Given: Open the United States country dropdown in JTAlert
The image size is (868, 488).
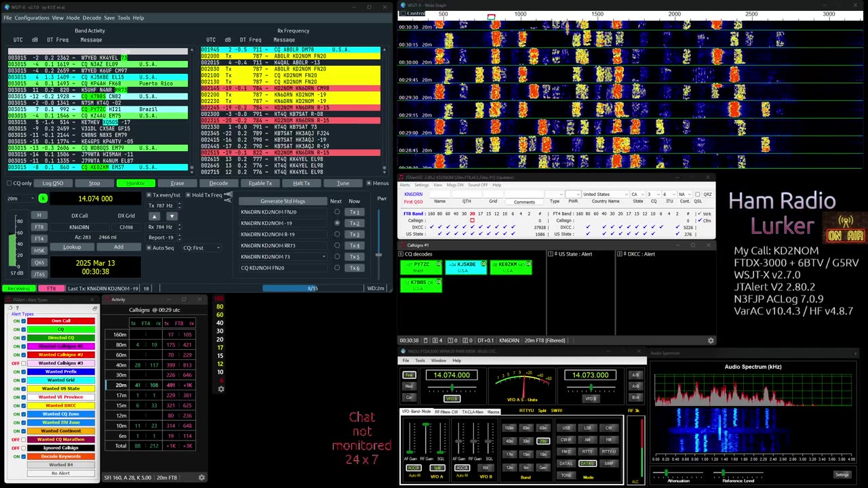Looking at the screenshot, I should 605,195.
